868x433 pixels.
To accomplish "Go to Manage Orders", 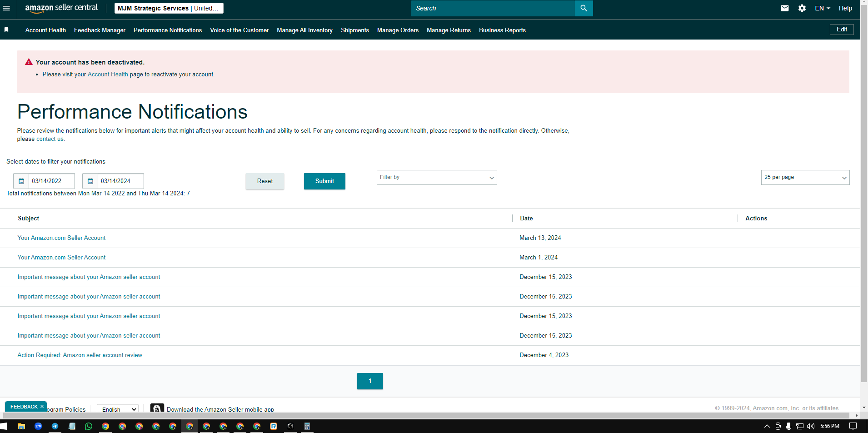I will (x=398, y=30).
